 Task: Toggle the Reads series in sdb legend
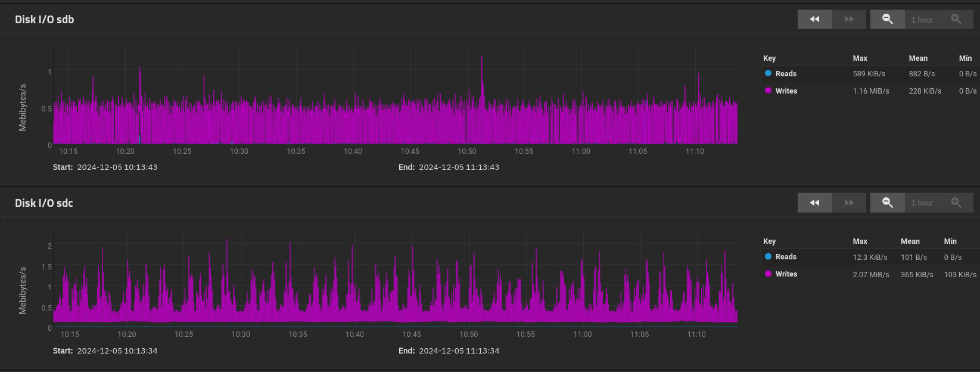click(x=785, y=74)
